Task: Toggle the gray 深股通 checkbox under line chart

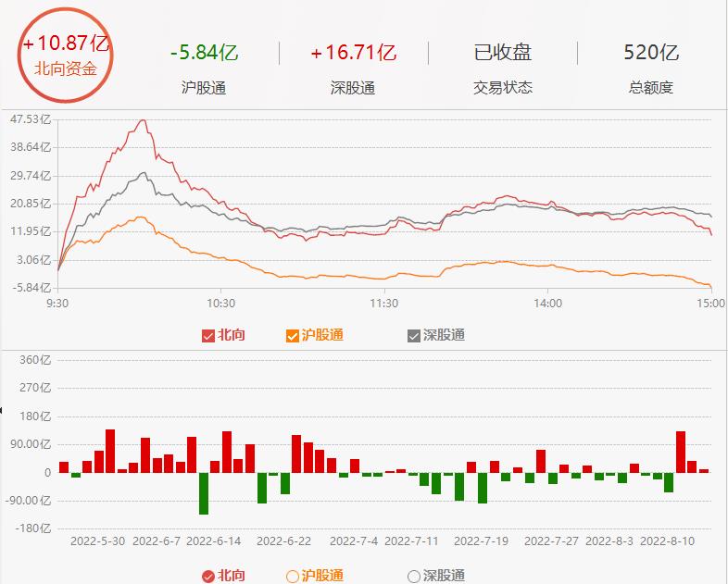Action: point(414,335)
